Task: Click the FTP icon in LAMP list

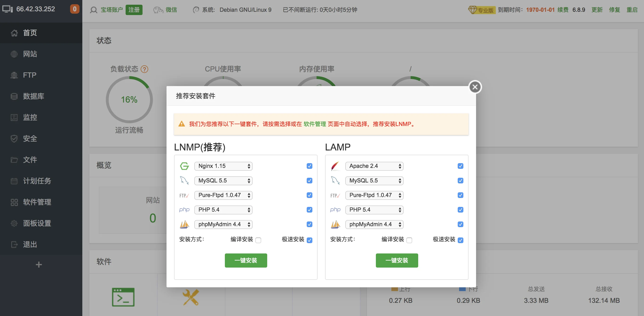Action: [x=335, y=195]
